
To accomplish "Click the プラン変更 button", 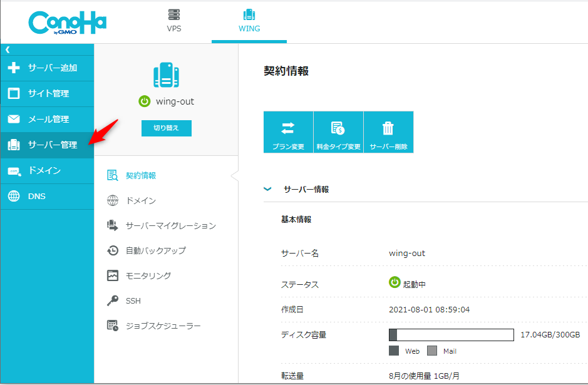I will 288,132.
